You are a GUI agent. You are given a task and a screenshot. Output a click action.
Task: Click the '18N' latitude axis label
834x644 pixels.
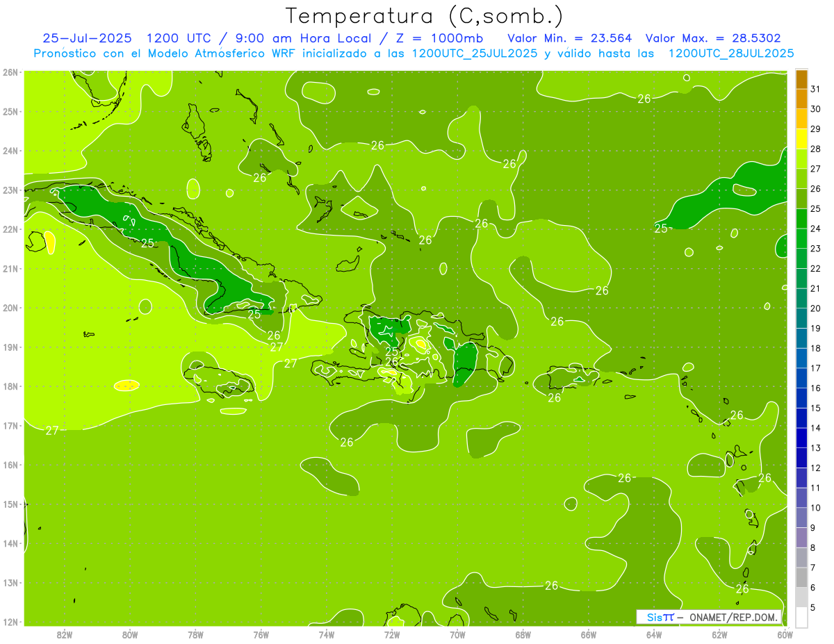pos(10,386)
